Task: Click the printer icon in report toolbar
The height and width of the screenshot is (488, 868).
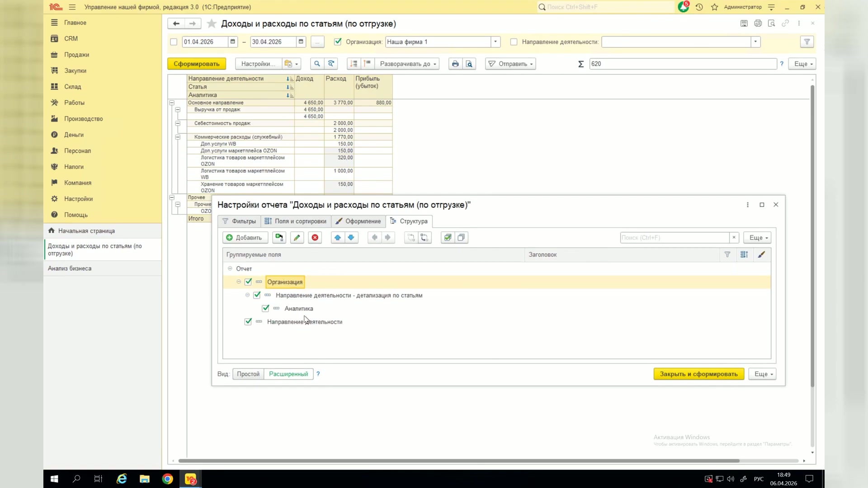Action: pyautogui.click(x=455, y=64)
